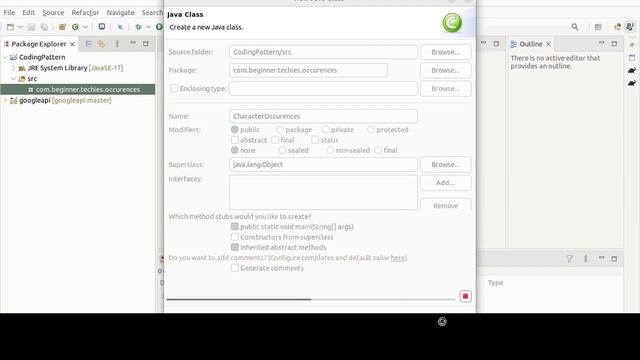Click the magnifier Search icon in toolbar
Viewport: 640px width, 360px height.
pyautogui.click(x=575, y=27)
